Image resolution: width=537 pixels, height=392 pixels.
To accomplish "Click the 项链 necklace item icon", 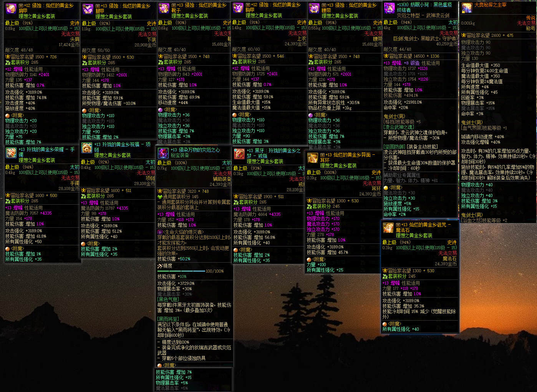I will [x=87, y=147].
